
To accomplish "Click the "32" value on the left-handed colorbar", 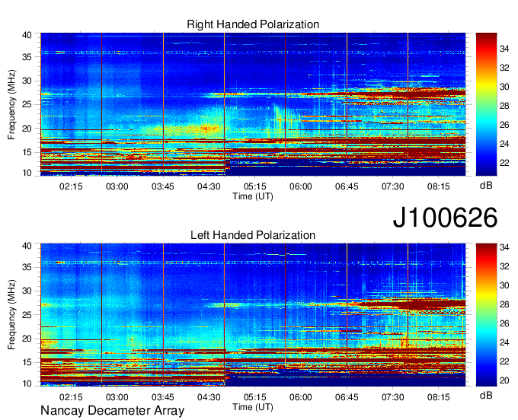I will (504, 266).
